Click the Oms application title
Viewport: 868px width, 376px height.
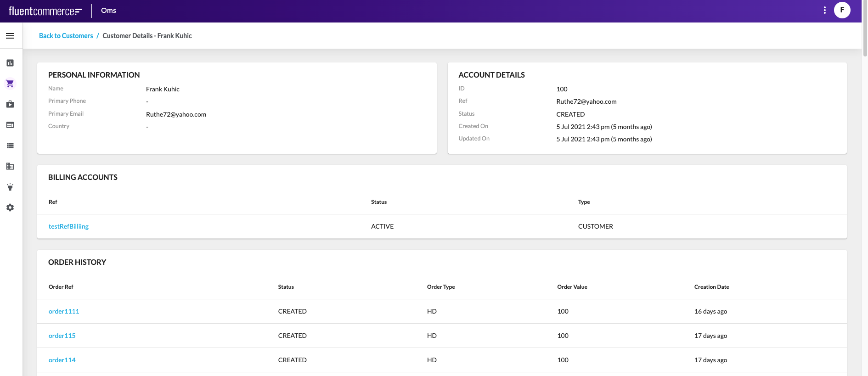click(108, 11)
